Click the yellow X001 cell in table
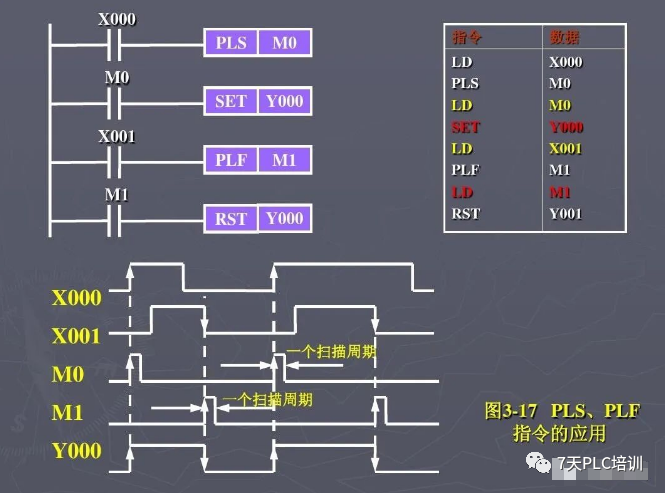This screenshot has width=665, height=493. tap(565, 149)
